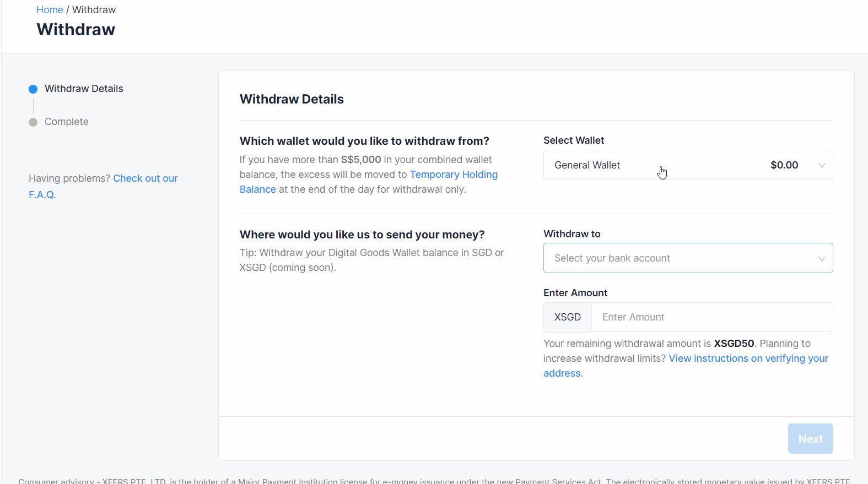The width and height of the screenshot is (868, 484).
Task: Select the Withdraw Details step
Action: [x=84, y=89]
